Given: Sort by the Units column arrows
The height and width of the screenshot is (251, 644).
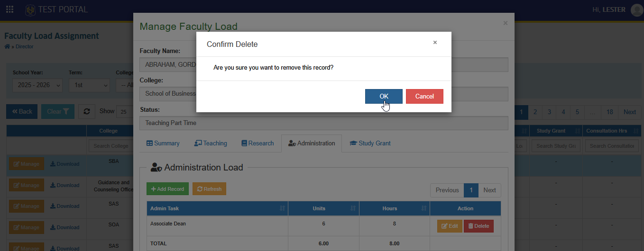Looking at the screenshot, I should (x=353, y=208).
